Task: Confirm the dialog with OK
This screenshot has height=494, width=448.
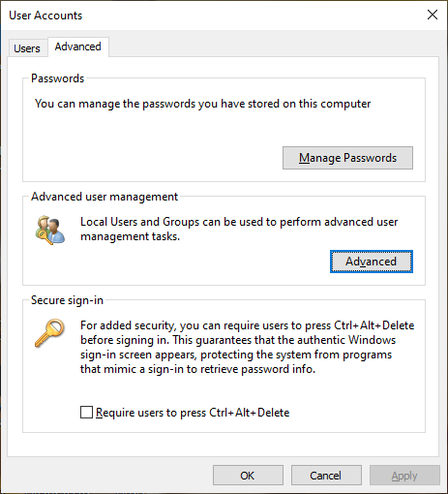Action: (x=248, y=476)
